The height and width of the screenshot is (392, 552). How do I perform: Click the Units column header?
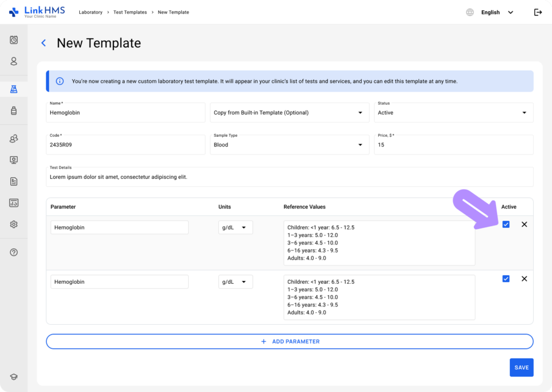point(225,207)
